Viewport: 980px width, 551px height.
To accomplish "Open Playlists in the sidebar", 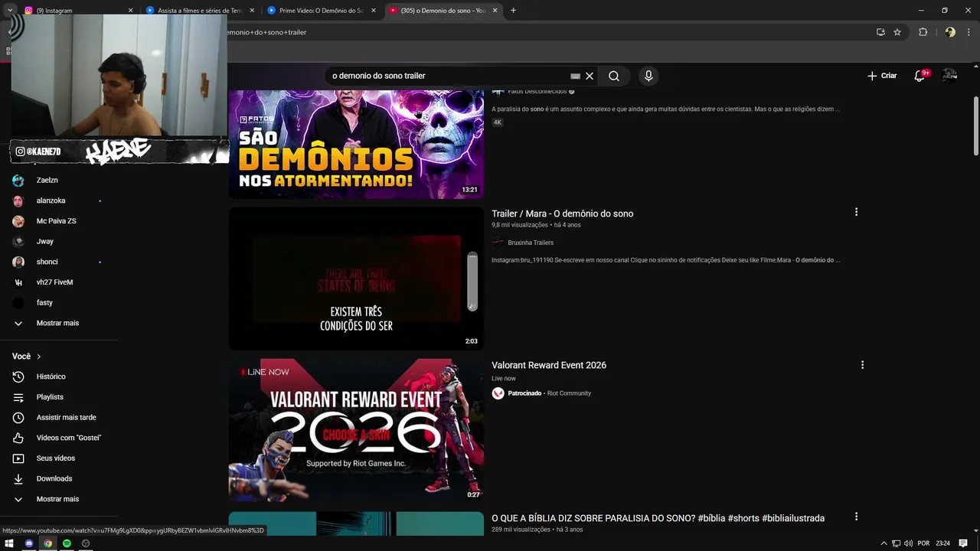I will tap(50, 397).
